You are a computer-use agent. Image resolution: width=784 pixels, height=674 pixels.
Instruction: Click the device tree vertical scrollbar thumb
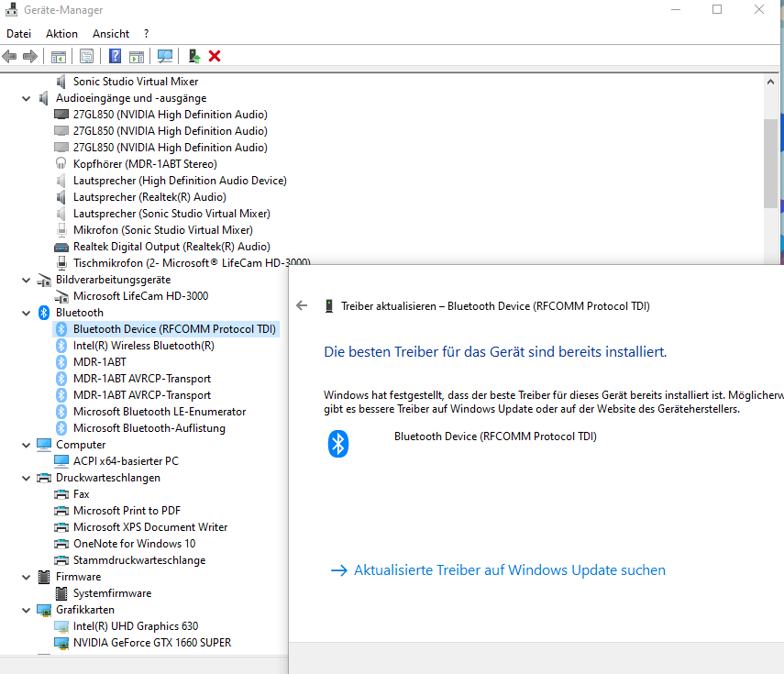[x=770, y=163]
